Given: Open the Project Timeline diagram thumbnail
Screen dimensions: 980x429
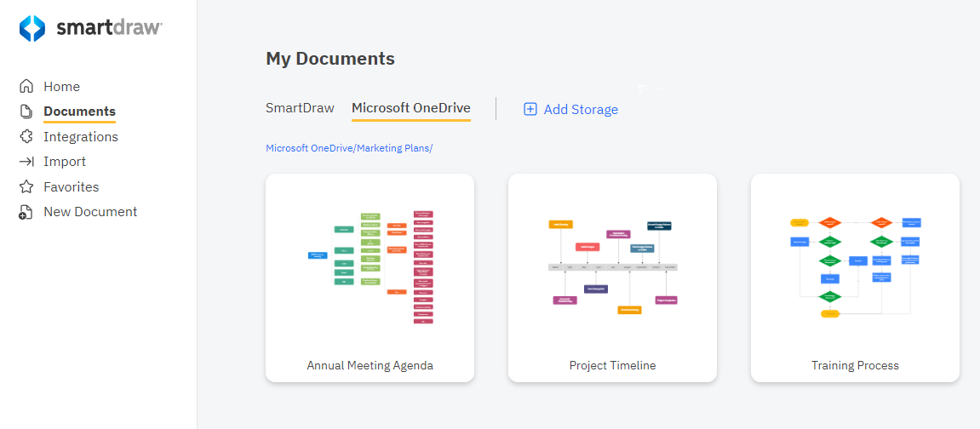Looking at the screenshot, I should [612, 266].
